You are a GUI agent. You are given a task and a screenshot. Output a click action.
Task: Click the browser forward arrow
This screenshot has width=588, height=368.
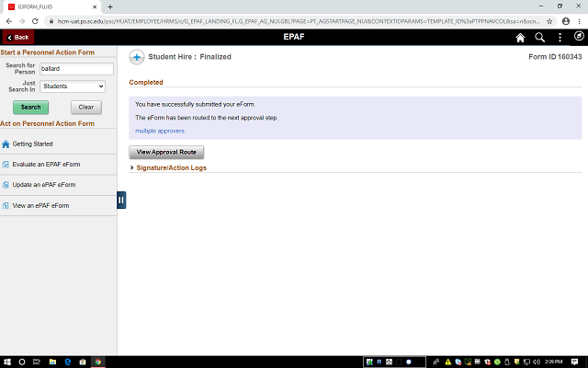pos(22,21)
